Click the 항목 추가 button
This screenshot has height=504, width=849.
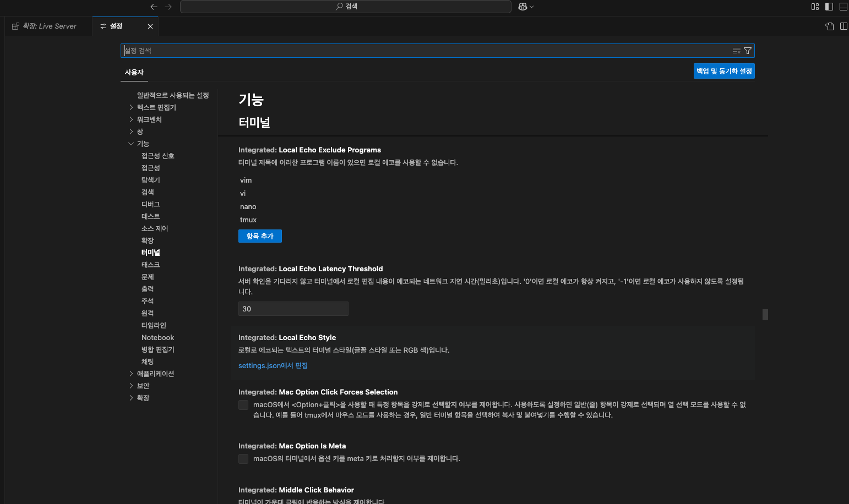(x=260, y=236)
